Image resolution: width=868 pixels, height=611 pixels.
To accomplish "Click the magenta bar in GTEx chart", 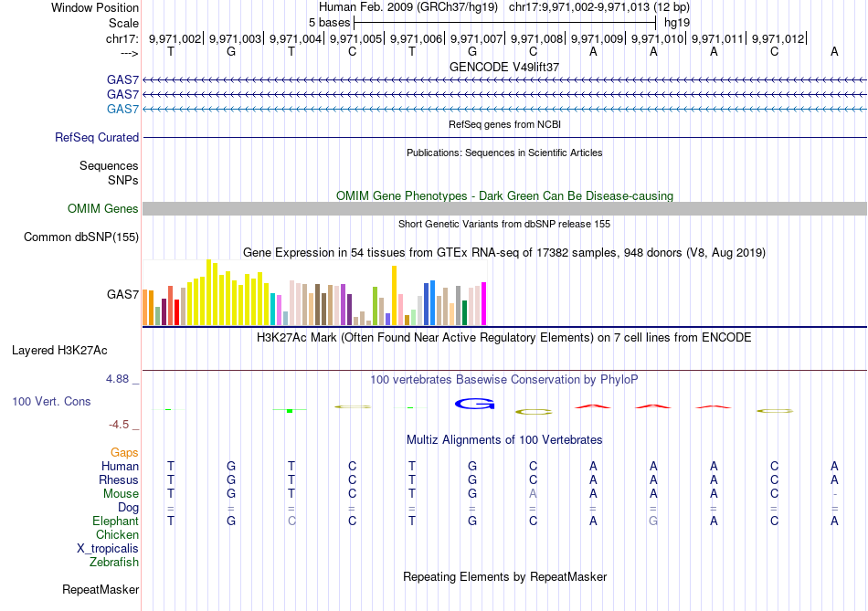I will [x=484, y=304].
